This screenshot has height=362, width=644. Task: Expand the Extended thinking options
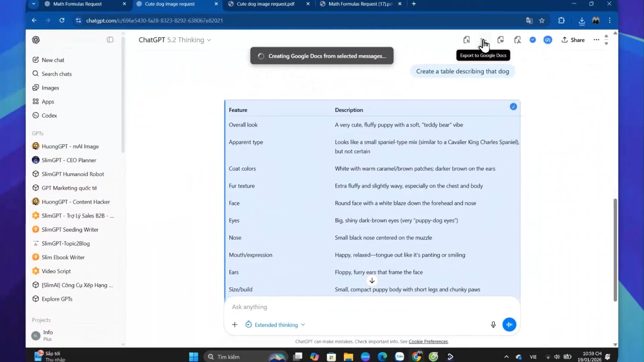[275, 324]
